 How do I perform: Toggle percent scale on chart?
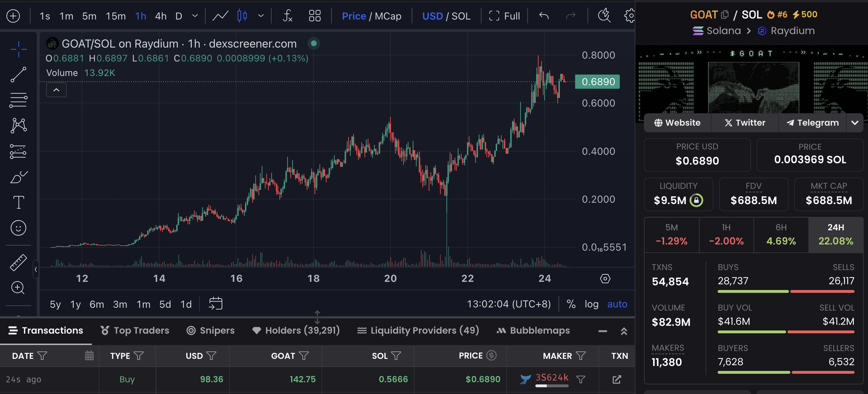571,304
